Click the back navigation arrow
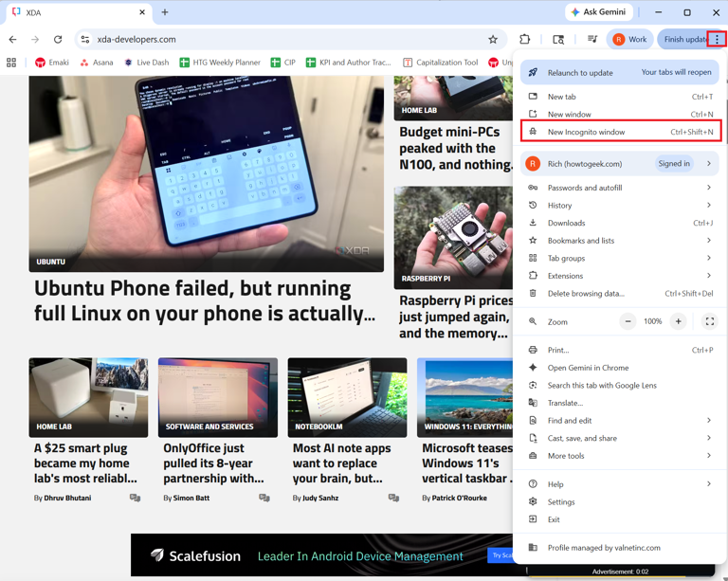 click(12, 40)
